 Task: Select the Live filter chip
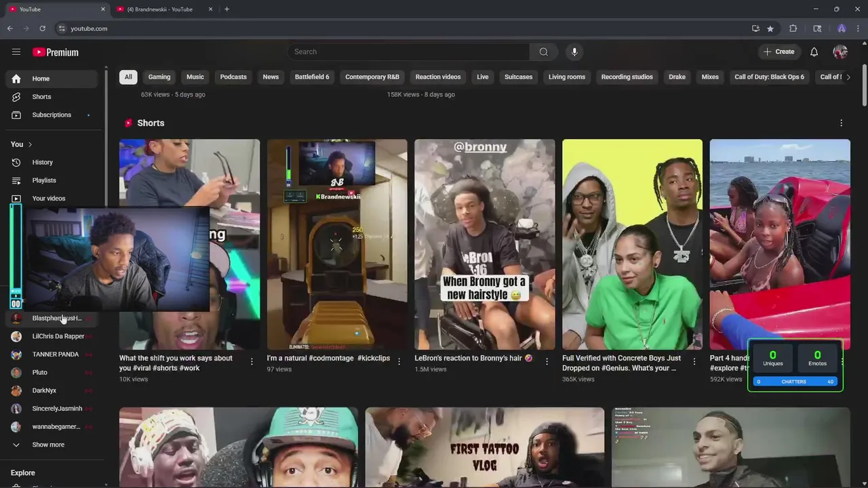tap(483, 77)
